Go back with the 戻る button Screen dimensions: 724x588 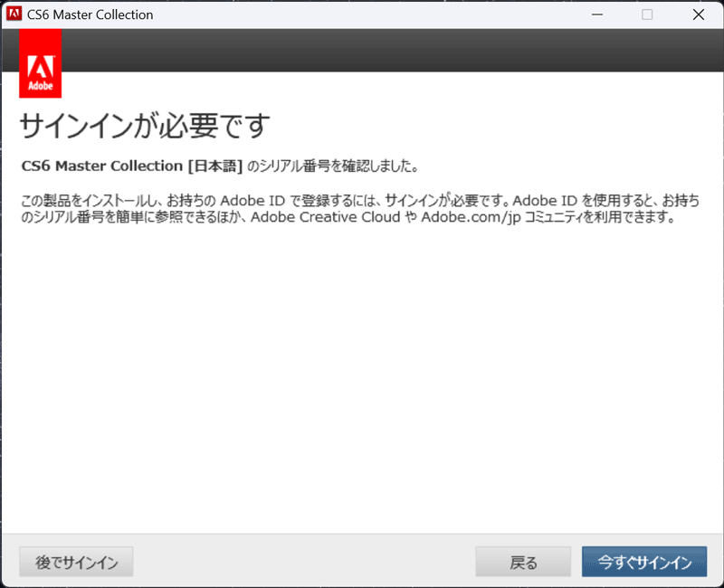click(x=523, y=562)
